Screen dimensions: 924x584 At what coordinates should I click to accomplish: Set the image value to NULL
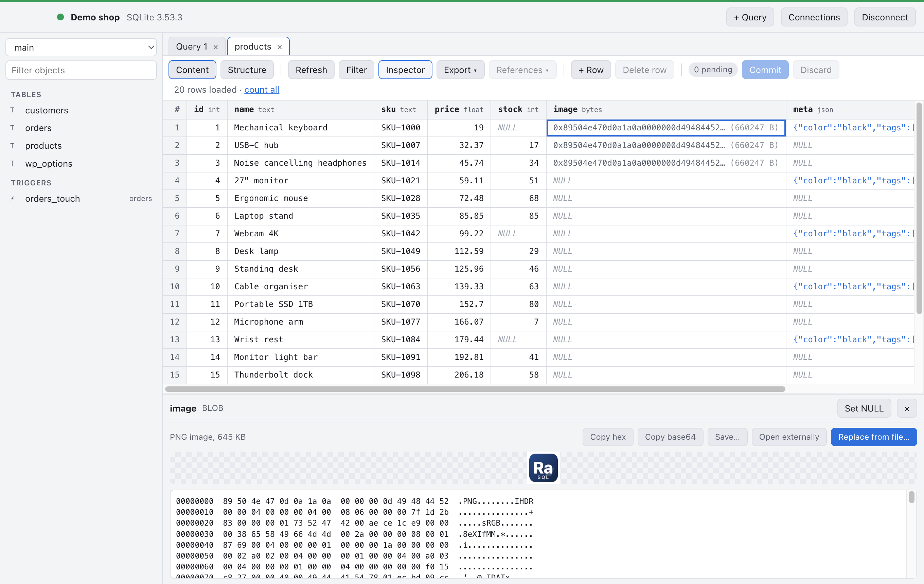click(x=864, y=408)
